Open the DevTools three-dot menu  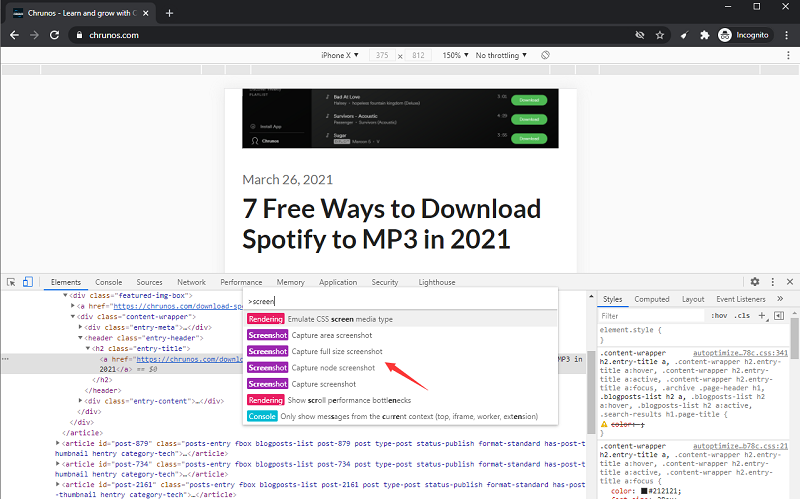coord(772,283)
